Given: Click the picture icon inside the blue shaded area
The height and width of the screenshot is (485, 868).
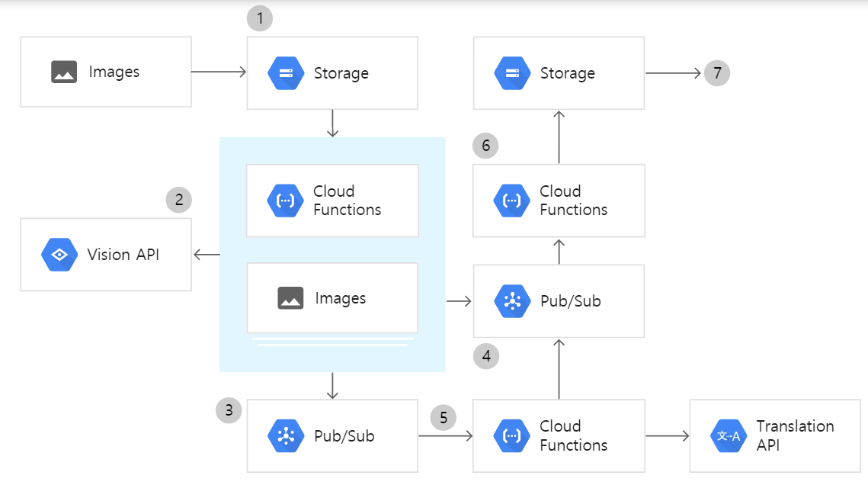Looking at the screenshot, I should click(x=290, y=298).
